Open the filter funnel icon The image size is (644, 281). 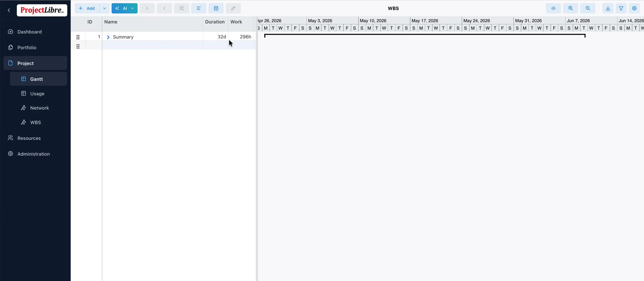coord(621,8)
